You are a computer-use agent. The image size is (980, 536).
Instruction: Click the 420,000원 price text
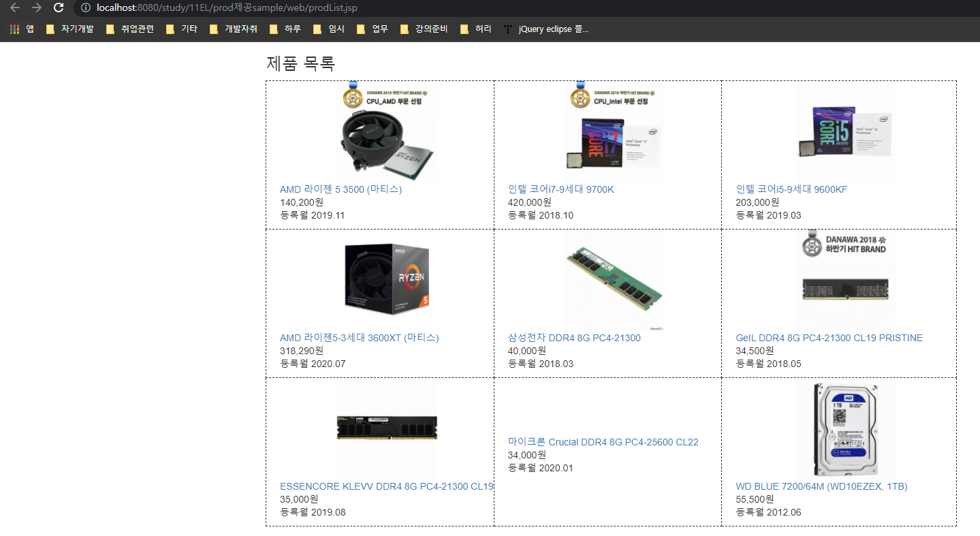[530, 202]
